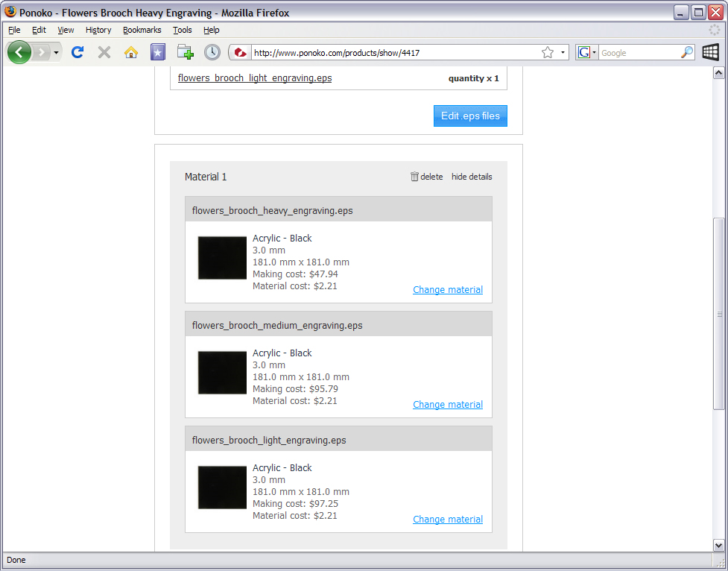Click the Ponoko site icon in the address bar

coord(240,53)
